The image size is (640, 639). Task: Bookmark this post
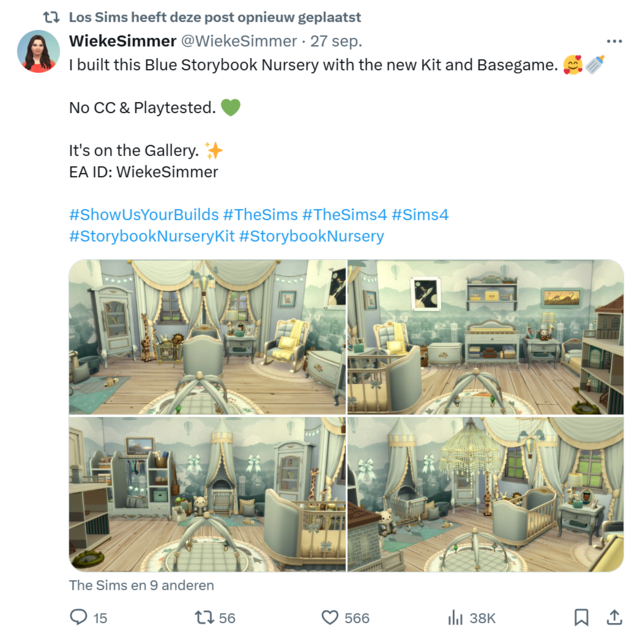(x=581, y=617)
